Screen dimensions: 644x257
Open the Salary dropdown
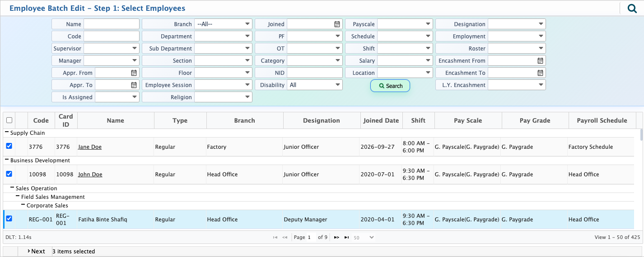405,60
